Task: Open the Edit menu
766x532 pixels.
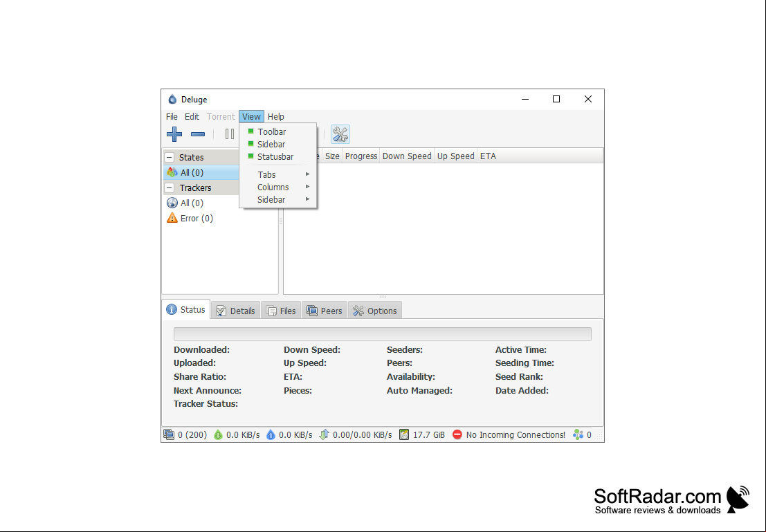Action: (x=192, y=117)
